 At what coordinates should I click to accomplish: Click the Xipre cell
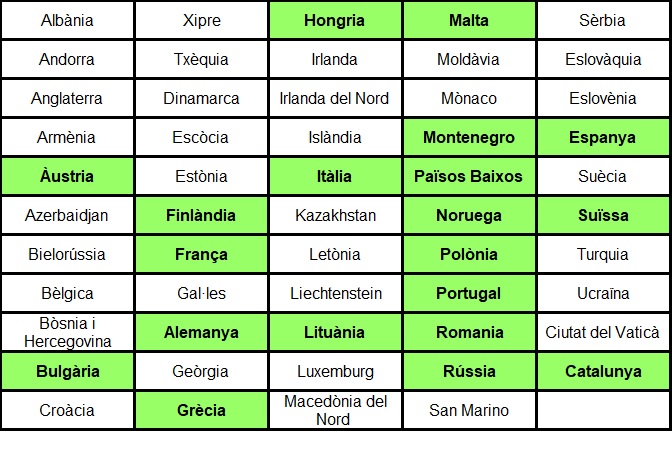[x=201, y=20]
